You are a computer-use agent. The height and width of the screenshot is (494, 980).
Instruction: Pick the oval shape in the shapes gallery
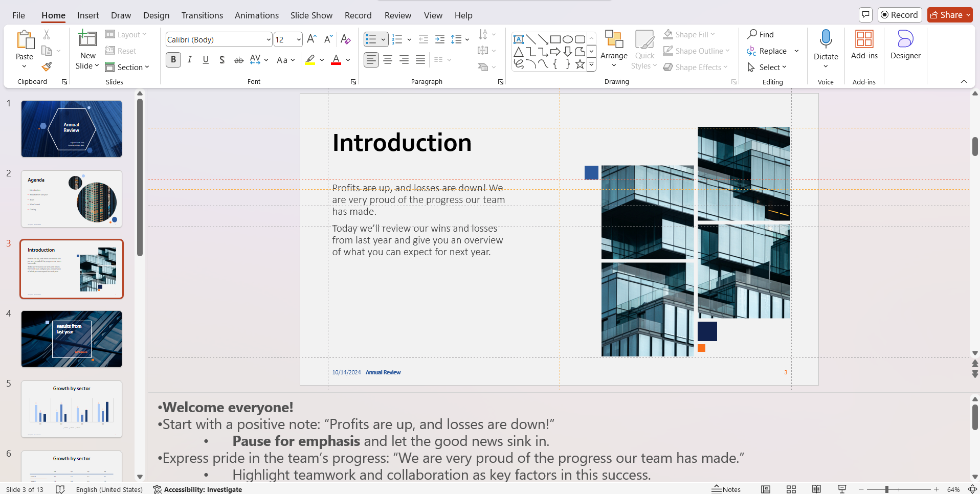(568, 39)
